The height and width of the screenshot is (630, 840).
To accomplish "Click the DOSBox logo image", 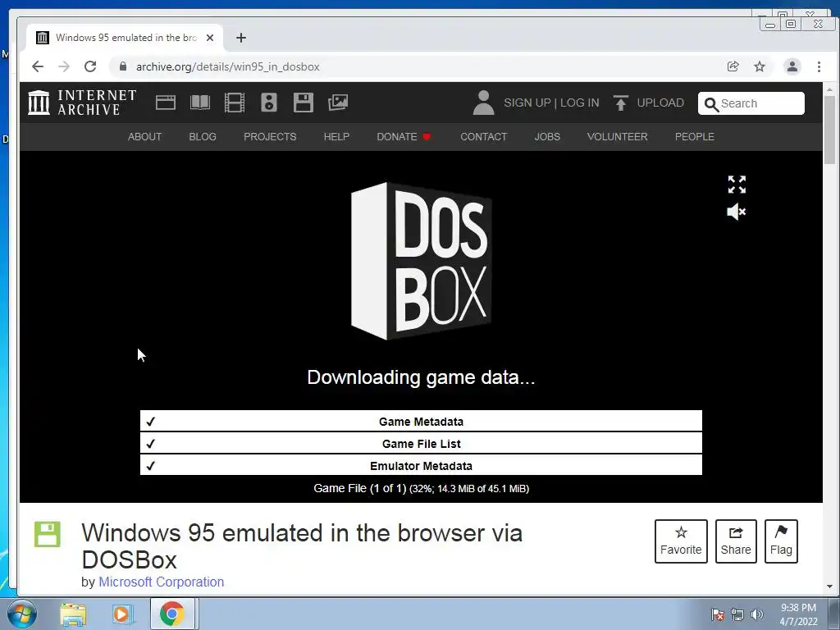I will pyautogui.click(x=421, y=261).
